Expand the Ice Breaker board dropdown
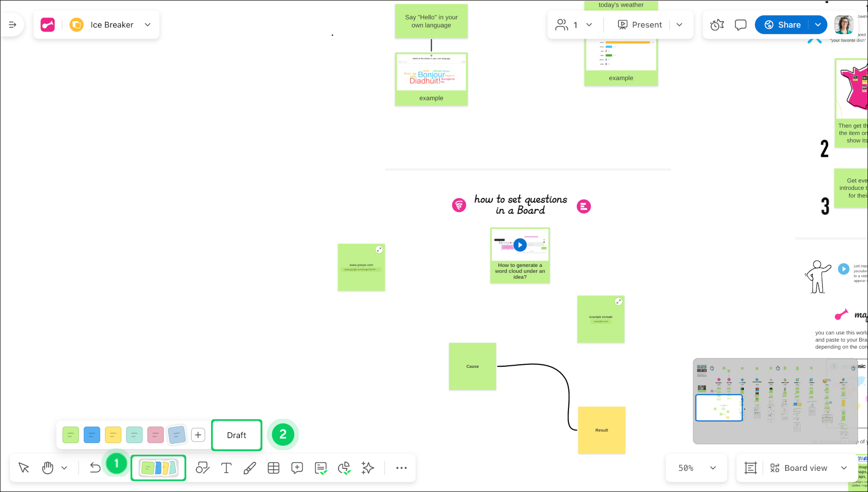868x492 pixels. click(148, 25)
